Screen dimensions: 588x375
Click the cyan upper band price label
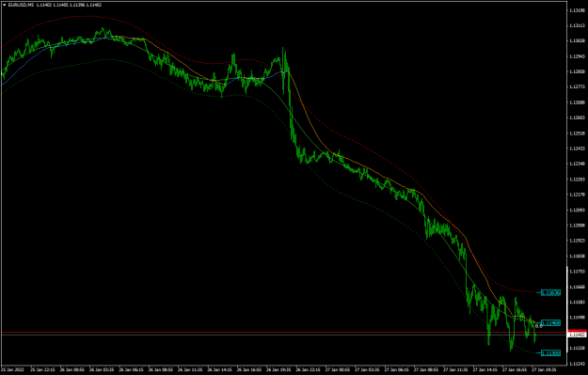tap(550, 292)
